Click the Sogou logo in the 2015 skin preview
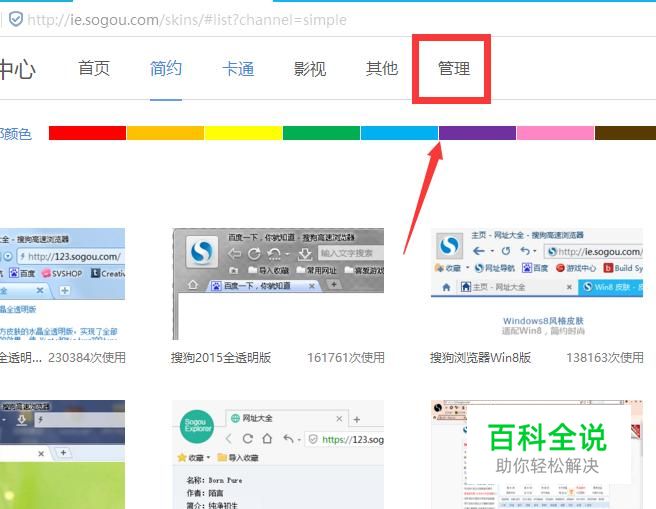This screenshot has width=656, height=509. pos(202,252)
